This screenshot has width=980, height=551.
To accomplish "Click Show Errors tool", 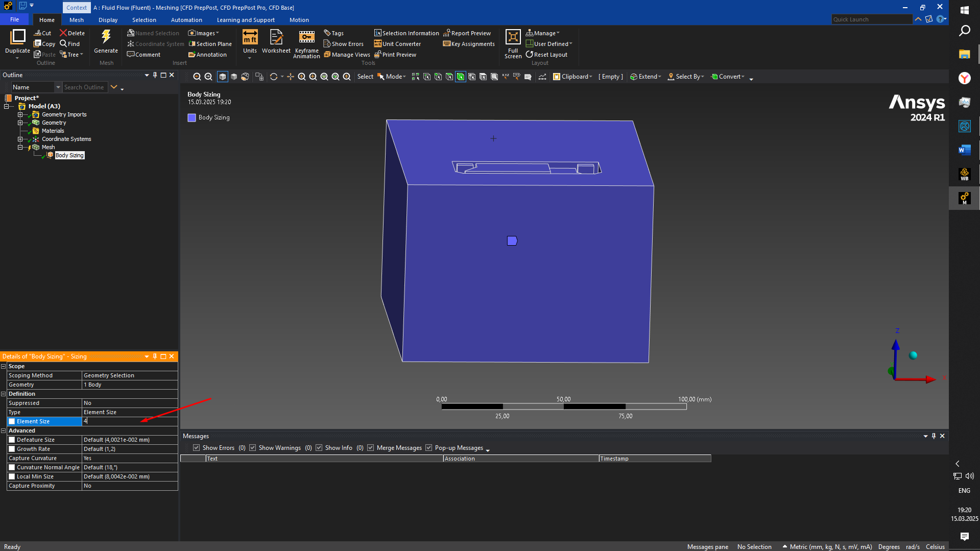I will pos(344,44).
